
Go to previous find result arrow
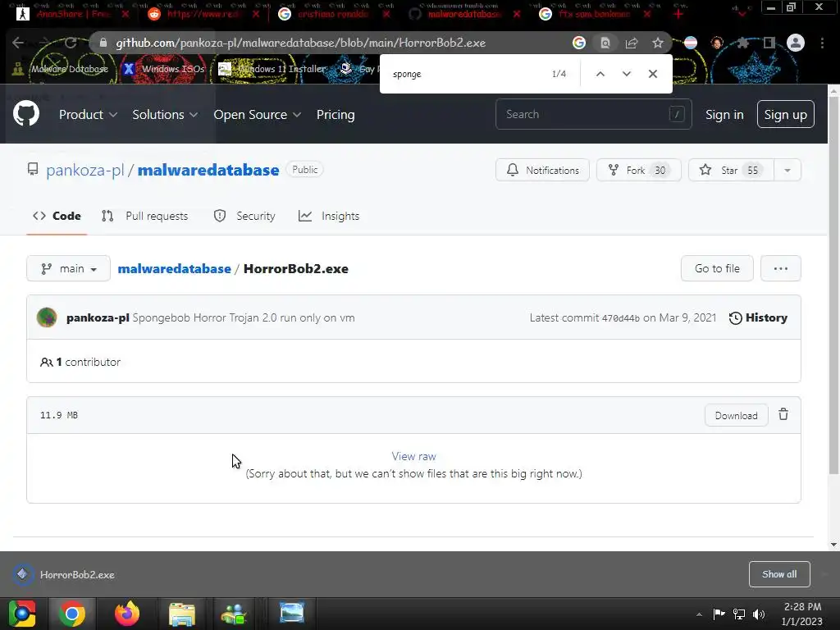click(600, 74)
